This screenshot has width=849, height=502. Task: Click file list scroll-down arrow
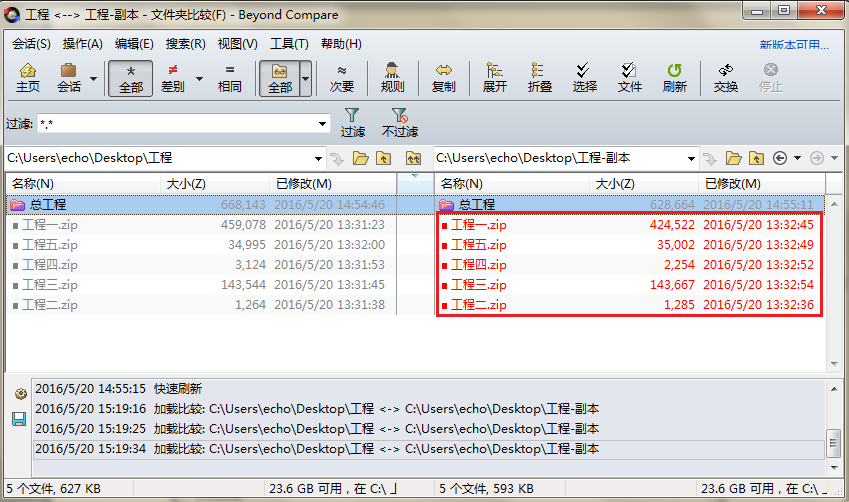pos(834,364)
